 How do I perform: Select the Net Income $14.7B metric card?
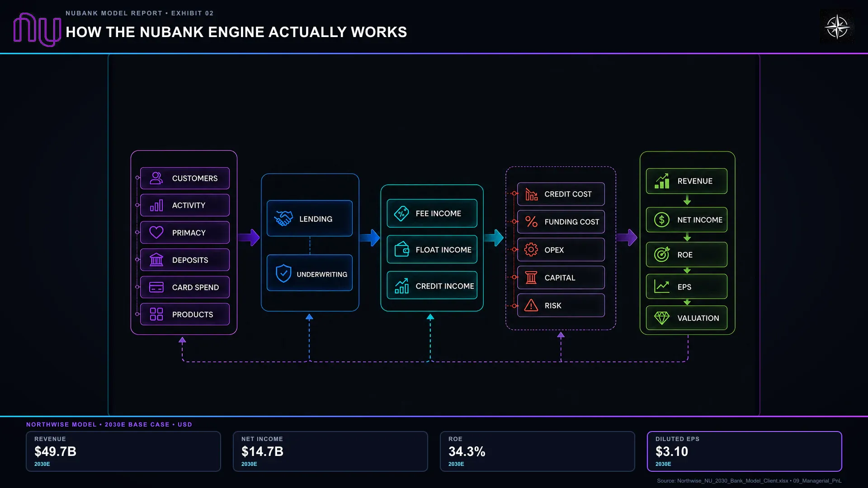coord(330,451)
